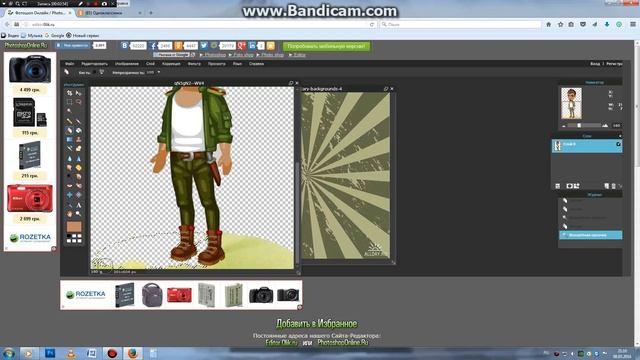Image resolution: width=640 pixels, height=360 pixels.
Task: Open the Изображение menu
Action: [x=127, y=64]
